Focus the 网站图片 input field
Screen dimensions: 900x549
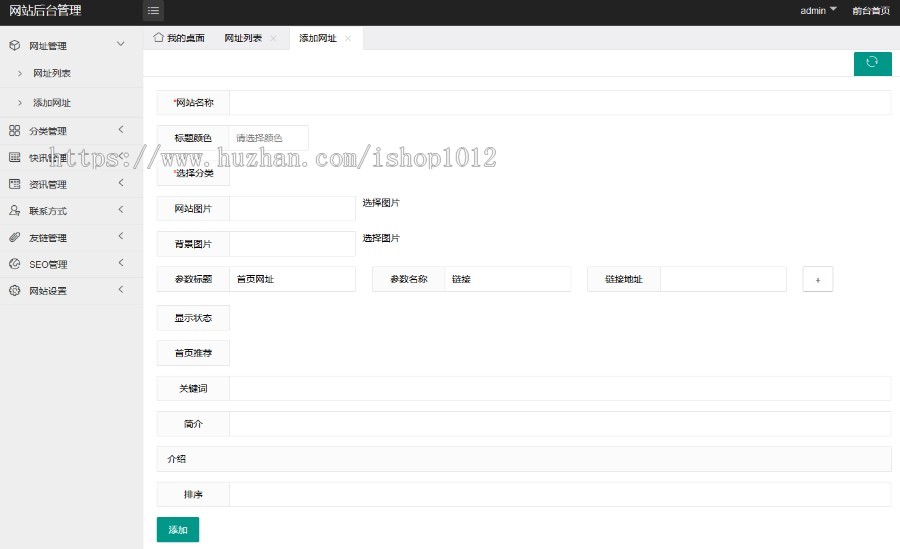tap(292, 208)
